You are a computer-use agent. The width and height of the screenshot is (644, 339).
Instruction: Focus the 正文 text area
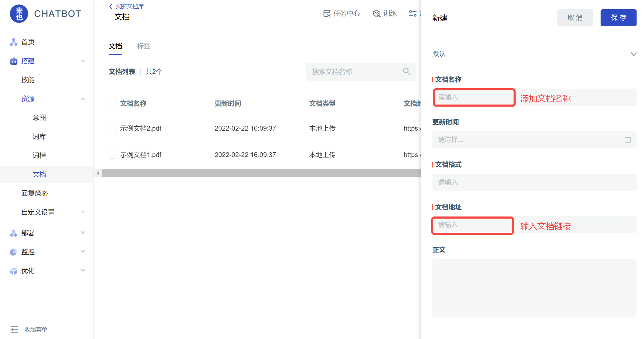[534, 288]
